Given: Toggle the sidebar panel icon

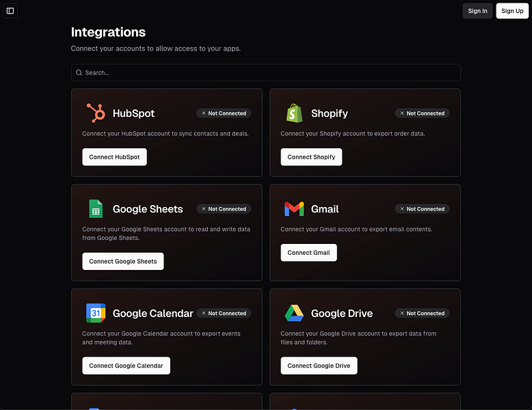Looking at the screenshot, I should pos(10,11).
